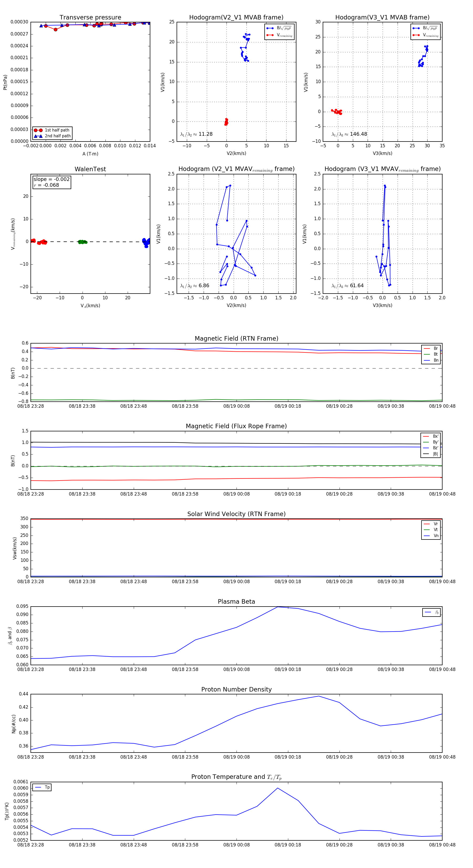The height and width of the screenshot is (868, 473).
Task: Click the 'Bt' legend entry
Action: (431, 354)
